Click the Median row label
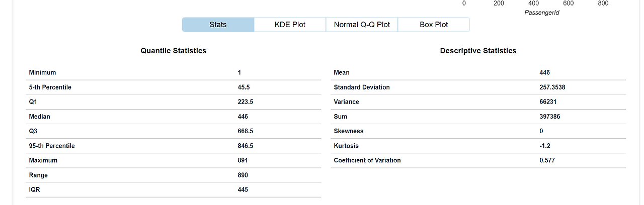The height and width of the screenshot is (205, 644). (40, 117)
